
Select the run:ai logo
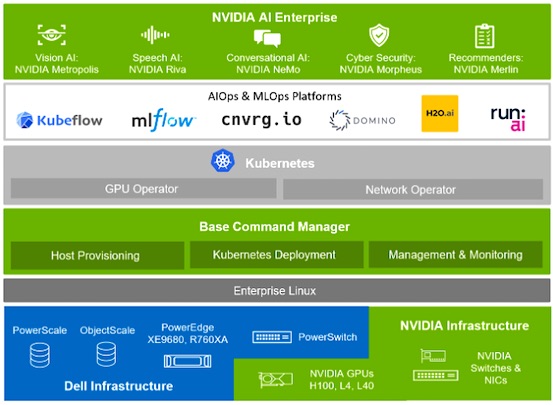[508, 119]
